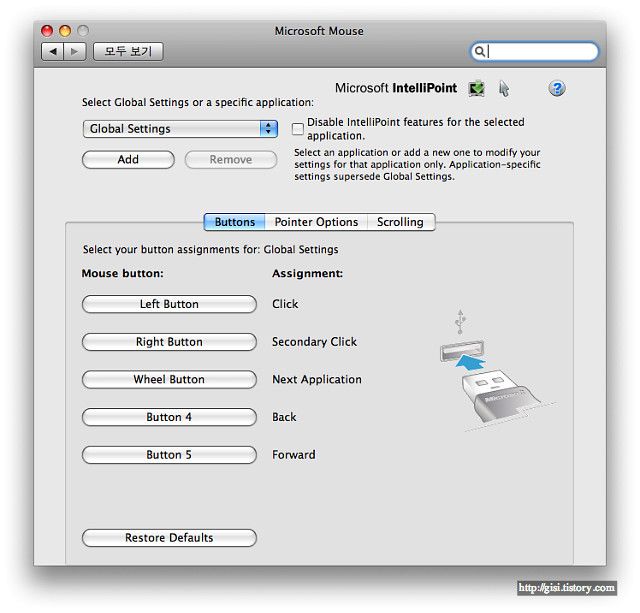The height and width of the screenshot is (613, 640).
Task: Click the Forward assignment text
Action: click(293, 455)
